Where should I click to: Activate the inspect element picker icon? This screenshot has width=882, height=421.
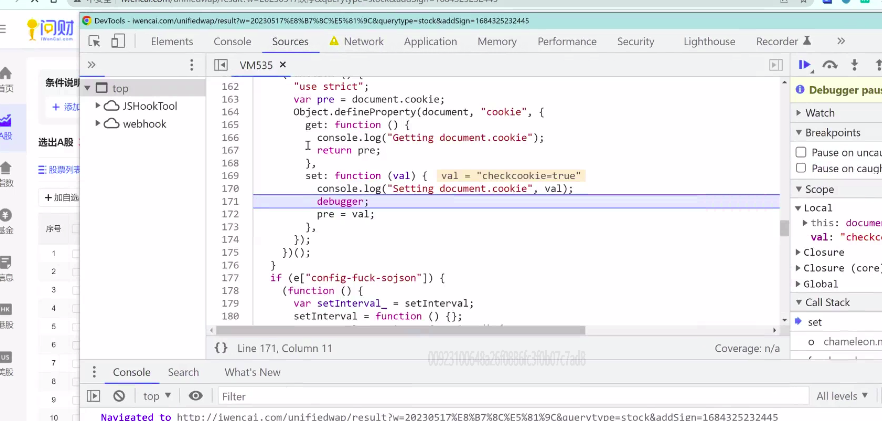pos(94,41)
